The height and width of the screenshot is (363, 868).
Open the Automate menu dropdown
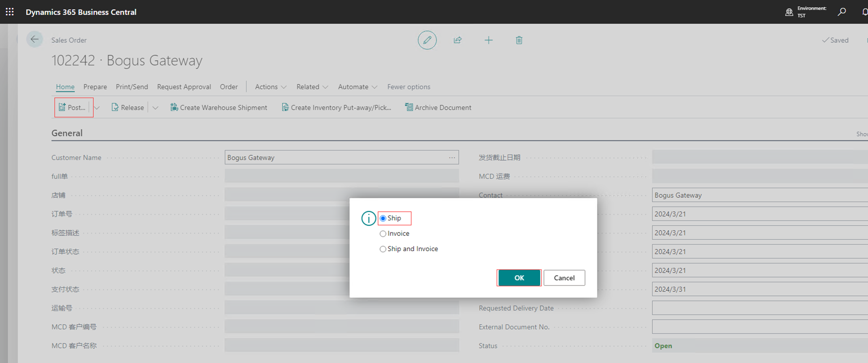[x=357, y=87]
